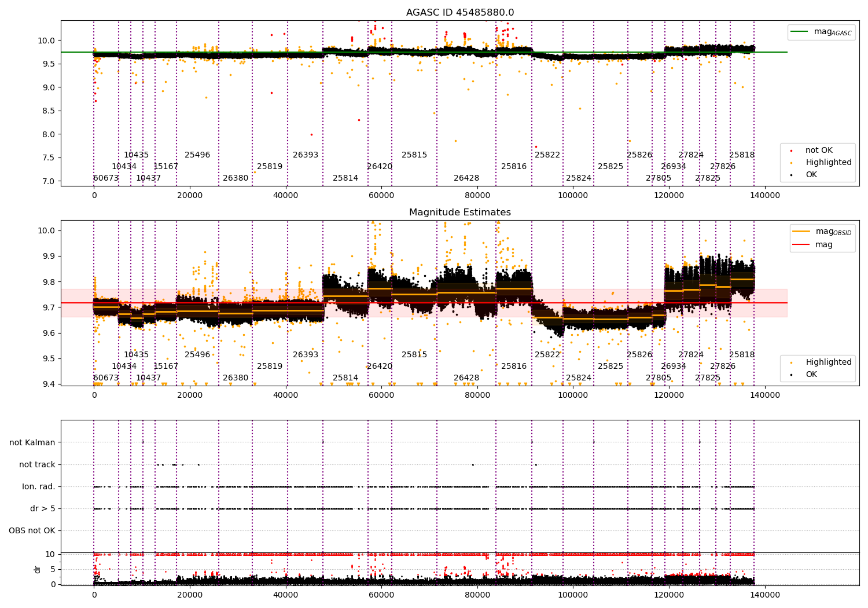Click obsid label 60673 in top plot
Screen dimensions: 868x608
point(106,178)
